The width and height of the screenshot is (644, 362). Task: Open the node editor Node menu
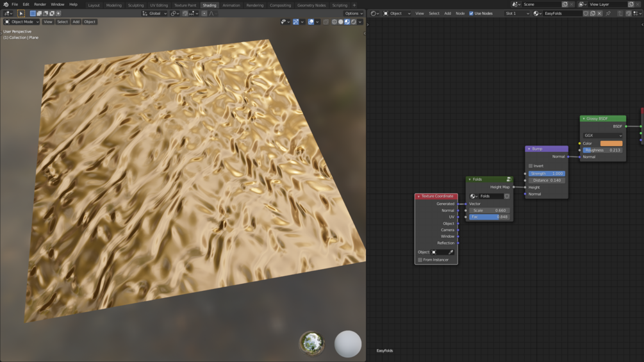[460, 13]
